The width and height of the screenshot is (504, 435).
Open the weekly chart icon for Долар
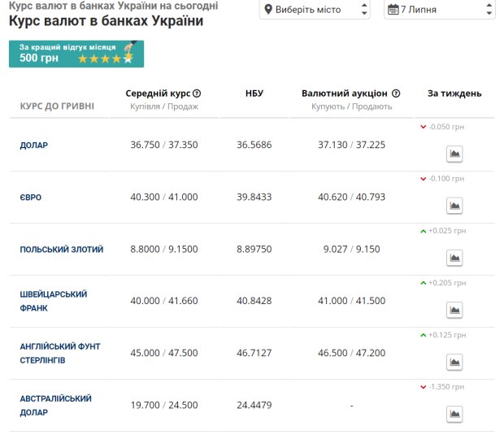click(x=454, y=154)
